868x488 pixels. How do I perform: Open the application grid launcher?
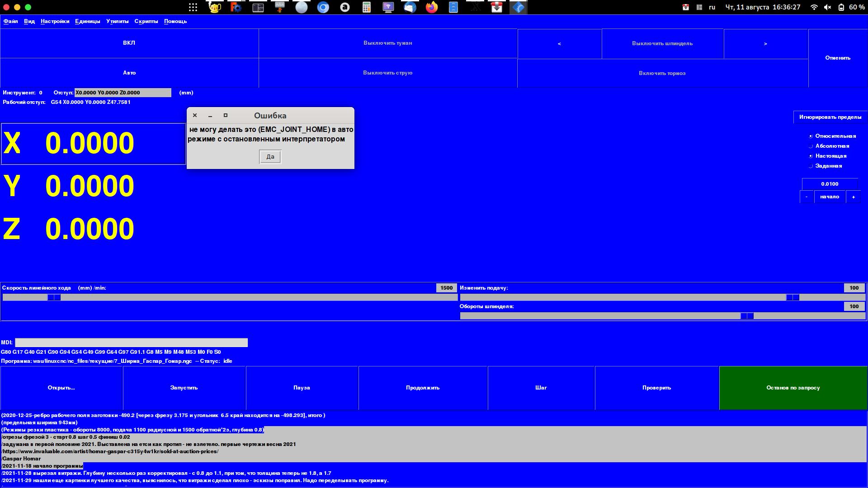[193, 7]
